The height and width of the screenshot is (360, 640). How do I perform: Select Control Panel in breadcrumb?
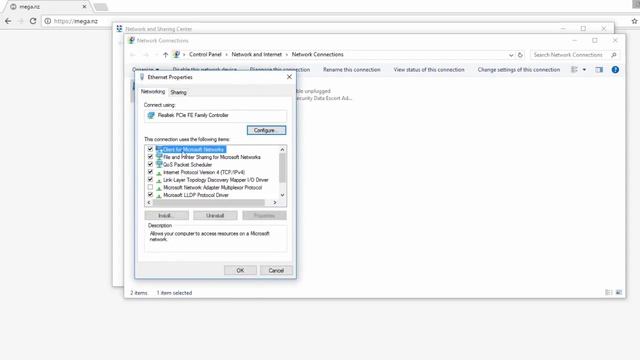tap(205, 54)
